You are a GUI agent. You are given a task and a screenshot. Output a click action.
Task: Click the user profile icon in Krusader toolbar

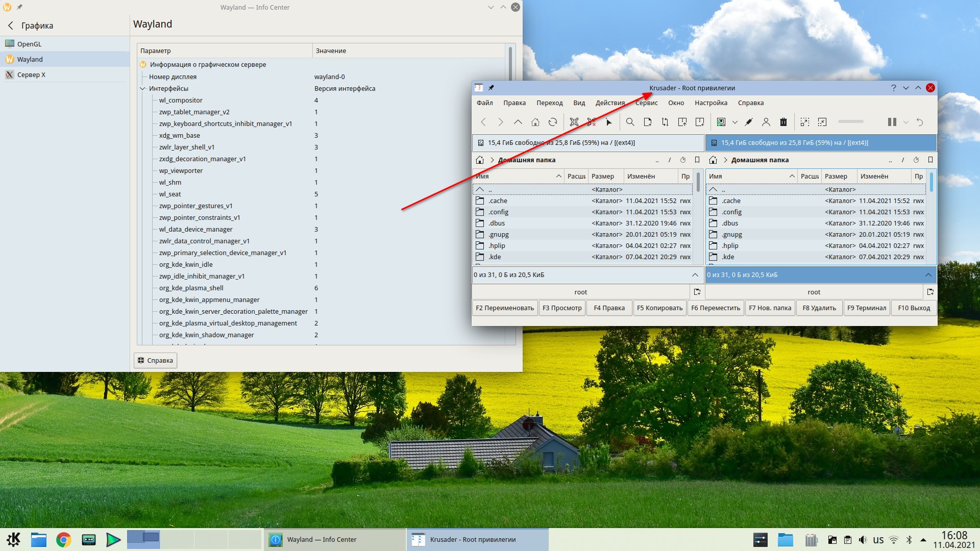tap(766, 122)
